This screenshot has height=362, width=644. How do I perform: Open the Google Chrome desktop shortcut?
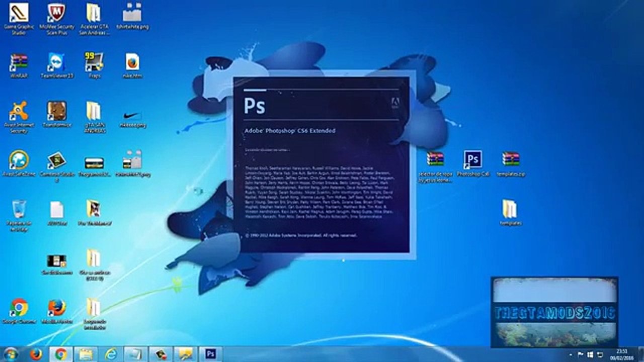pyautogui.click(x=19, y=312)
